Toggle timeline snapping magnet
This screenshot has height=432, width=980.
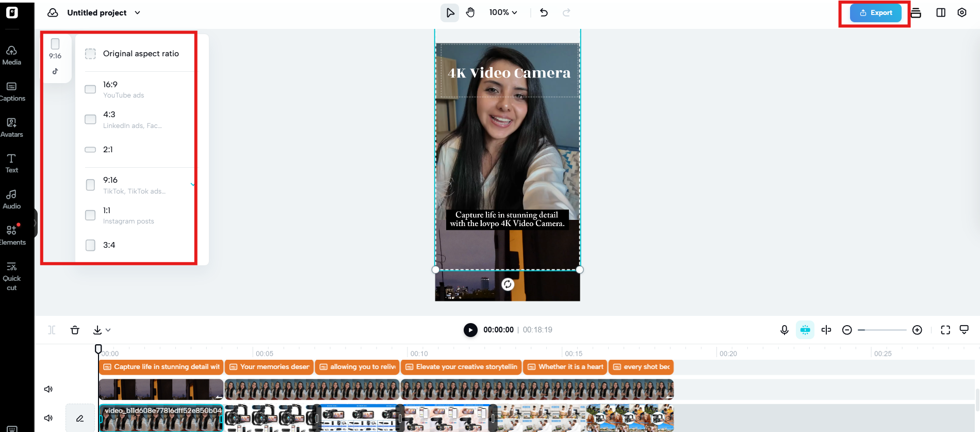(805, 330)
